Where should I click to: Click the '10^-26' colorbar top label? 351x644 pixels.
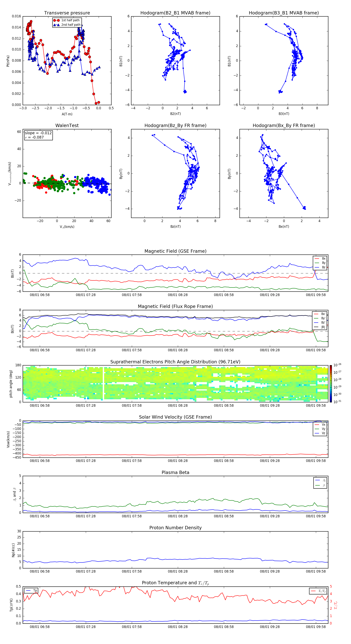click(337, 365)
